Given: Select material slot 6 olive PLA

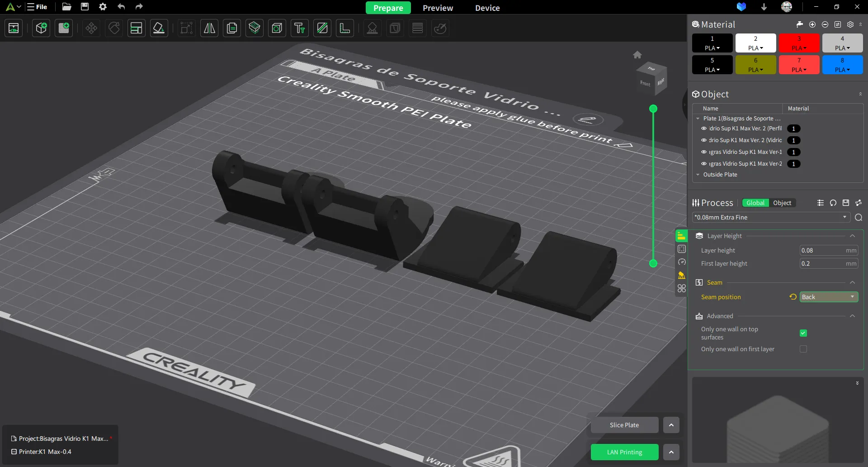Looking at the screenshot, I should (755, 65).
